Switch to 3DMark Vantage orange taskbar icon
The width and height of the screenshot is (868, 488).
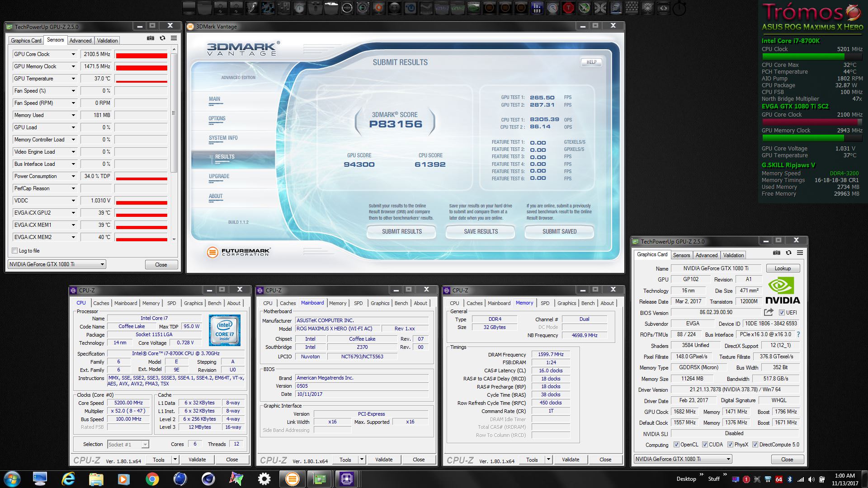(x=292, y=479)
